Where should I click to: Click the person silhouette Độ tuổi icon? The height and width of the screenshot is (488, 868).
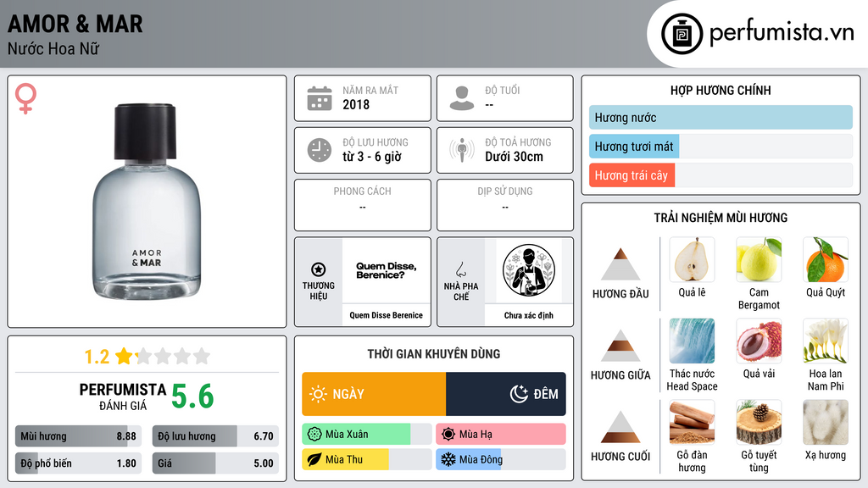(462, 98)
